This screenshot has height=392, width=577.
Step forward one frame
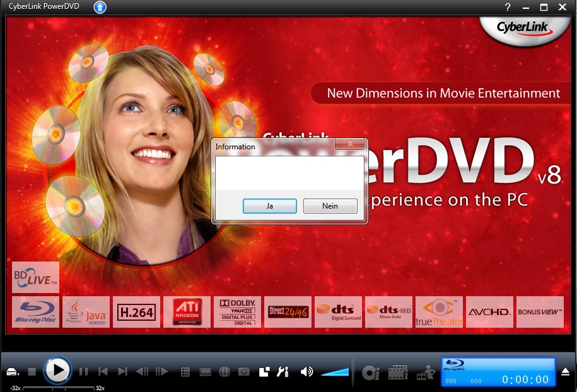162,372
